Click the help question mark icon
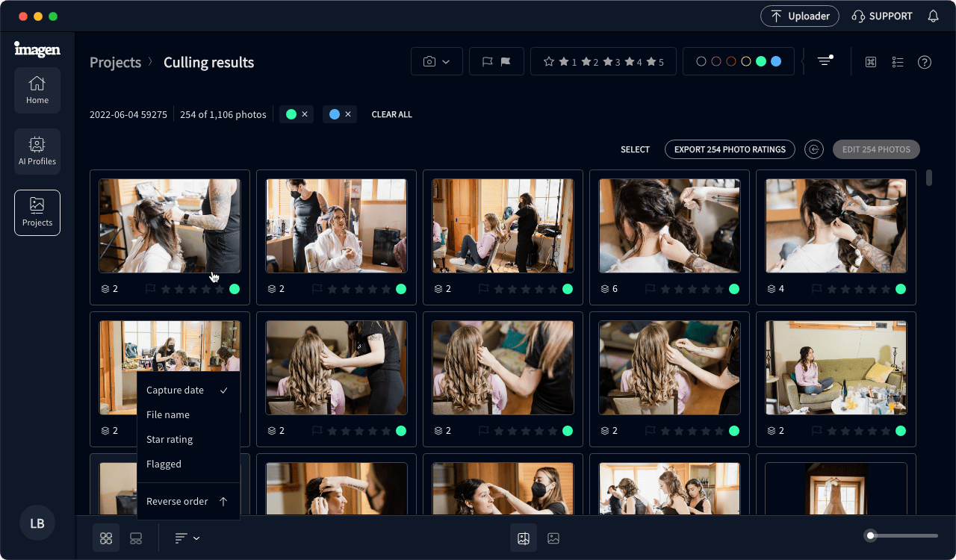The image size is (956, 560). 925,62
